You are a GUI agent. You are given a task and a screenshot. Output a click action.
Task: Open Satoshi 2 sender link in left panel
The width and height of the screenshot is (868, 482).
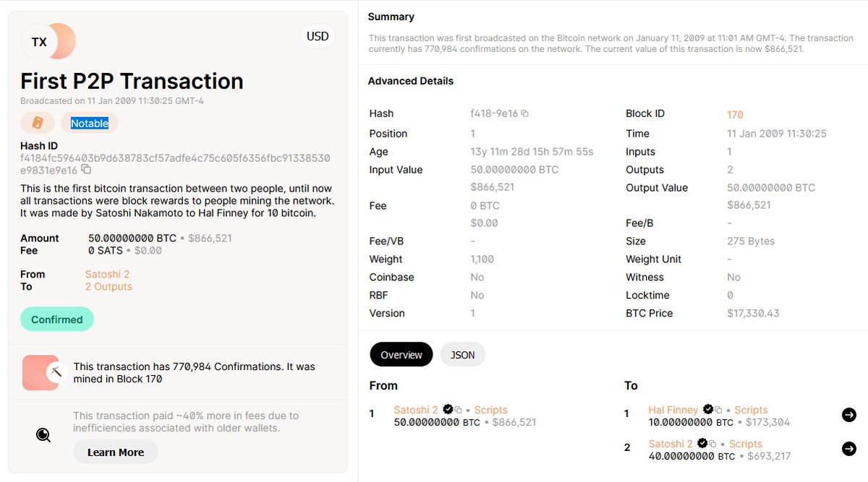[107, 275]
